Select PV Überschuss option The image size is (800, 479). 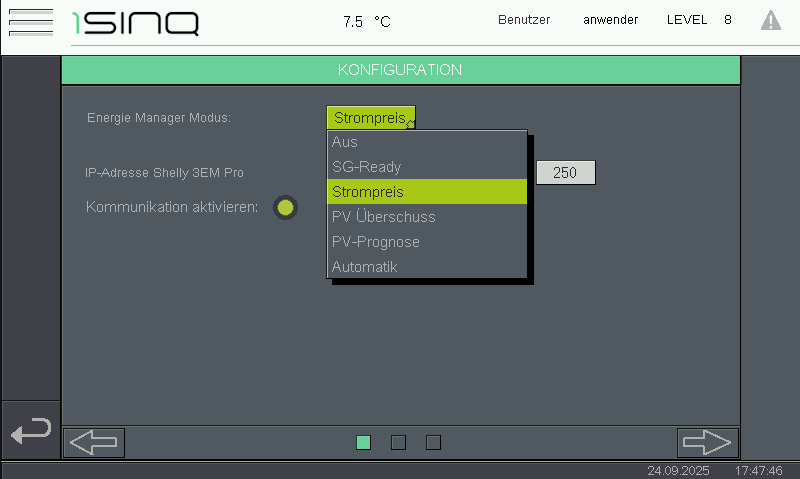tap(427, 217)
